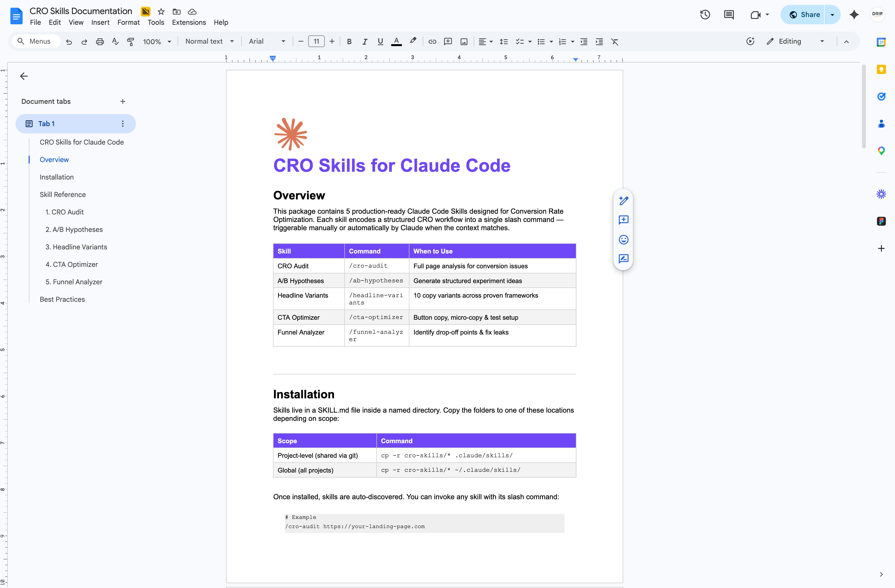This screenshot has width=895, height=588.
Task: Open Google Tasks side panel
Action: click(x=881, y=97)
